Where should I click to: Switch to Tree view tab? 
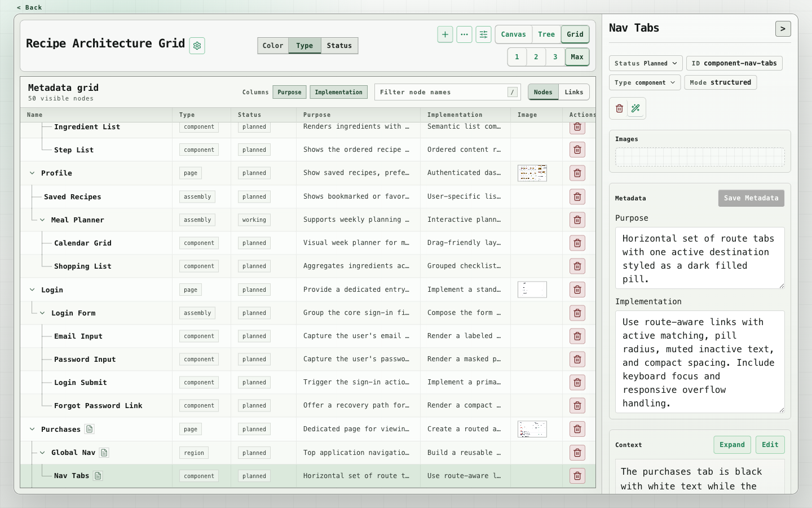[546, 34]
